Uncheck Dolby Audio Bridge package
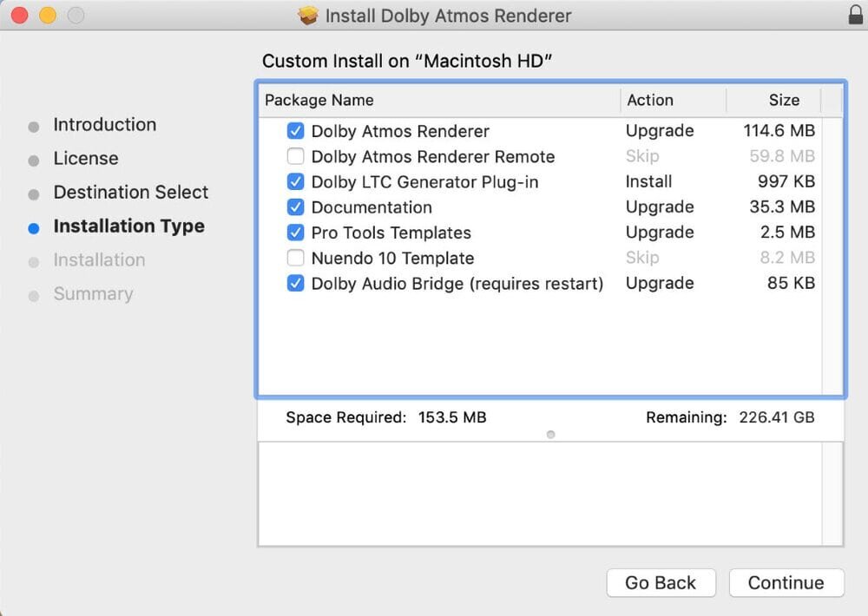This screenshot has height=616, width=868. pos(295,284)
